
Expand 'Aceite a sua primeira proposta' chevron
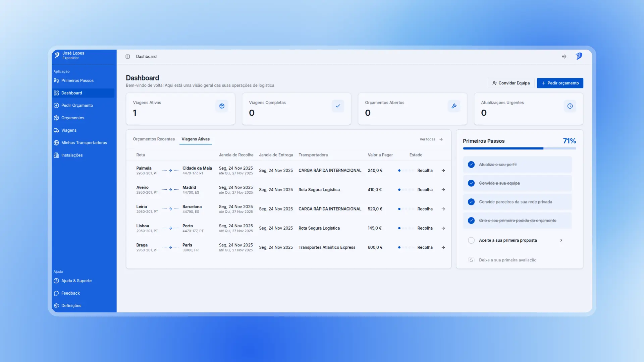tap(561, 240)
